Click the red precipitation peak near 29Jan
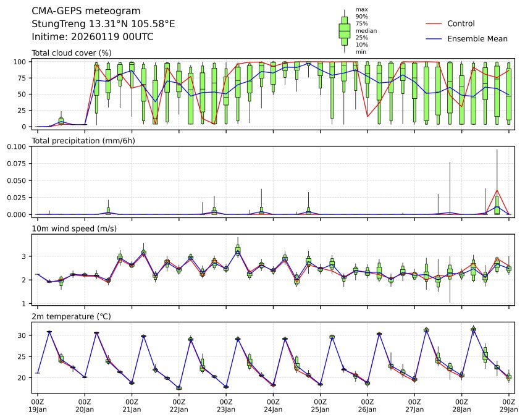The image size is (525, 420). click(497, 190)
